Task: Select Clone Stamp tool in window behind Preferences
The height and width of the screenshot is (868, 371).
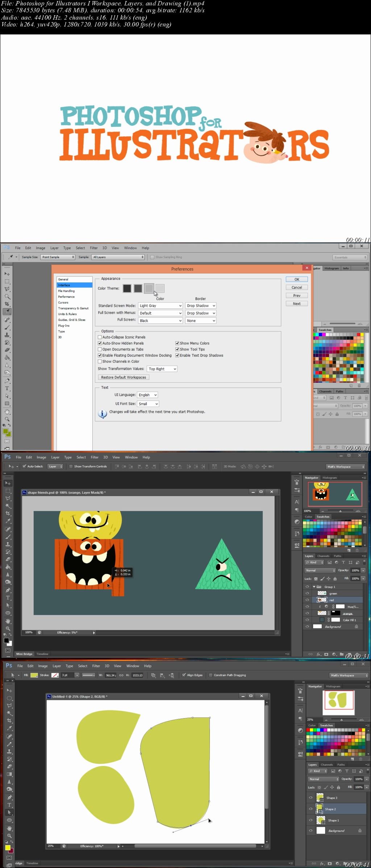Action: click(7, 335)
